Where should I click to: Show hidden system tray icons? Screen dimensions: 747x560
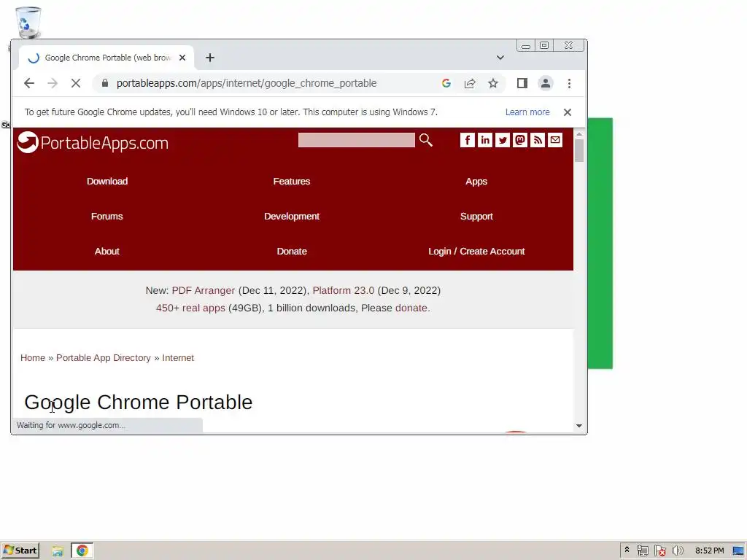pos(627,550)
